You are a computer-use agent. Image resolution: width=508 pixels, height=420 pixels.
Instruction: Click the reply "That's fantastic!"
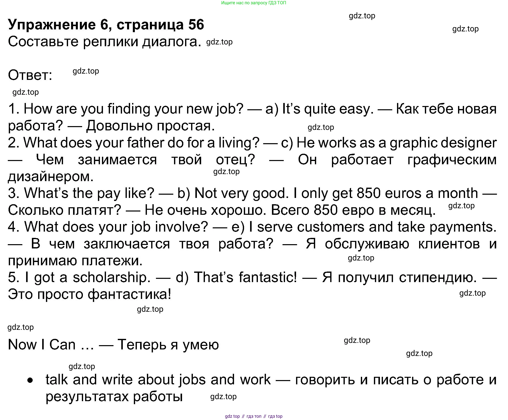click(x=245, y=277)
